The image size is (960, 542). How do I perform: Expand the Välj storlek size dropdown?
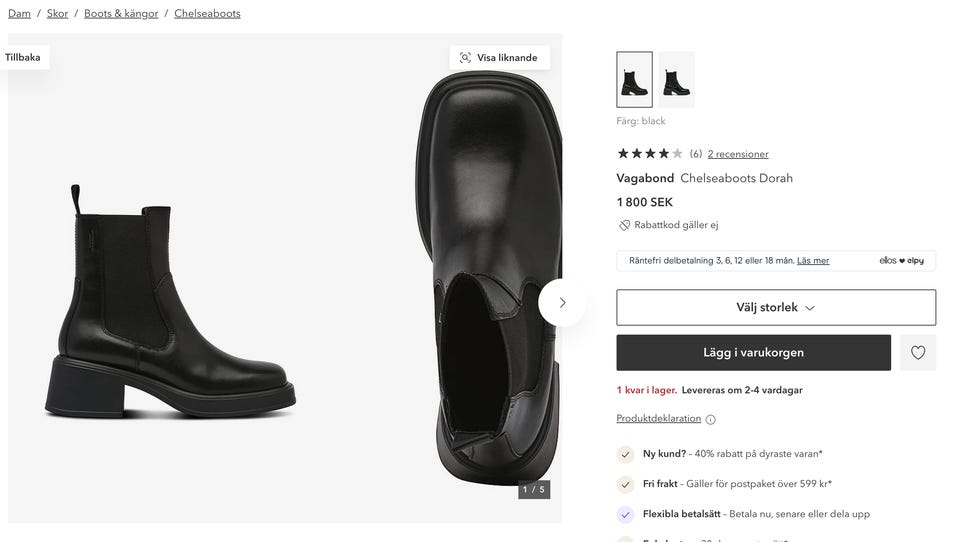coord(776,307)
